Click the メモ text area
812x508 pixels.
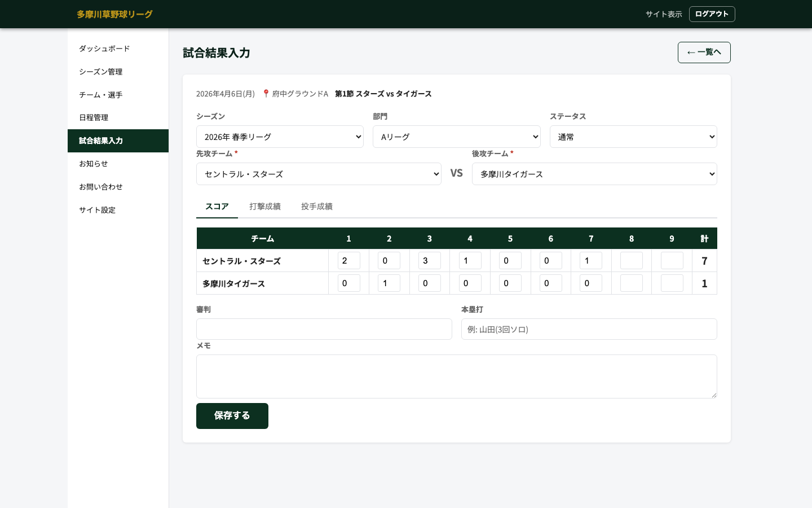click(457, 376)
